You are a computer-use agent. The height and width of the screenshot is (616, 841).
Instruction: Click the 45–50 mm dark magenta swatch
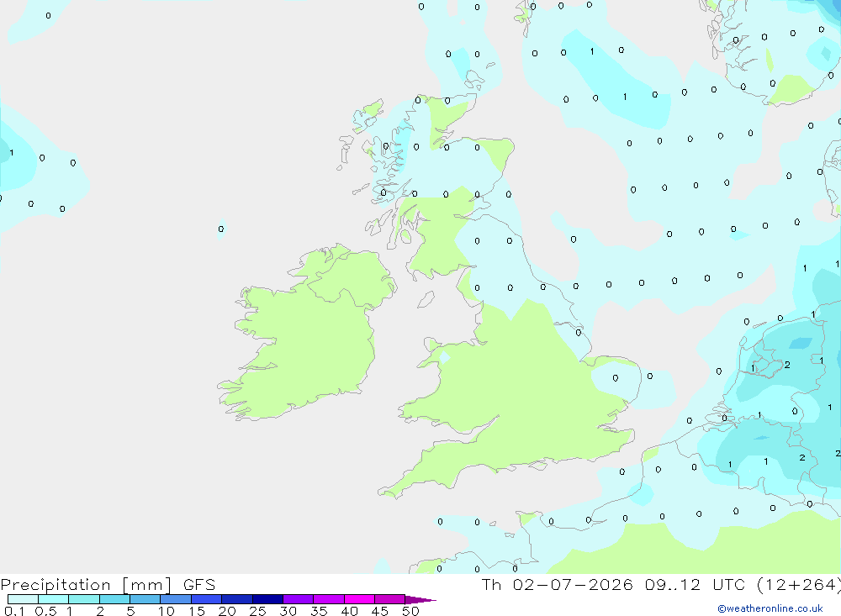click(x=389, y=599)
